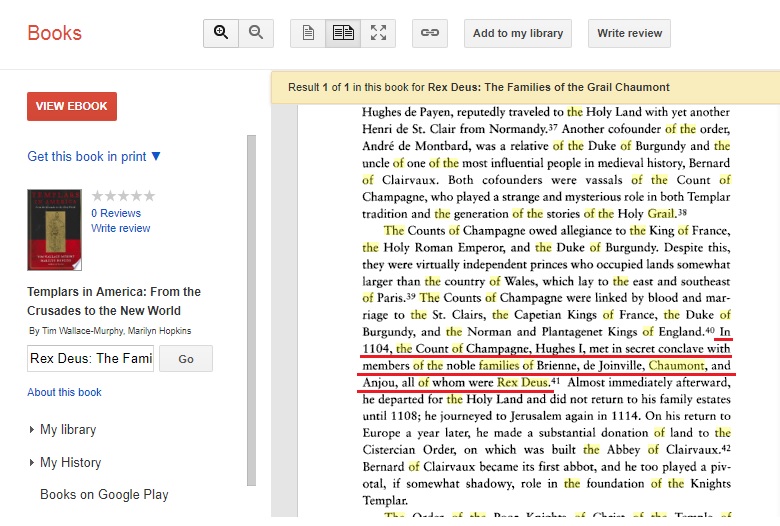
Task: Click the five-star rating icons
Action: [x=123, y=196]
